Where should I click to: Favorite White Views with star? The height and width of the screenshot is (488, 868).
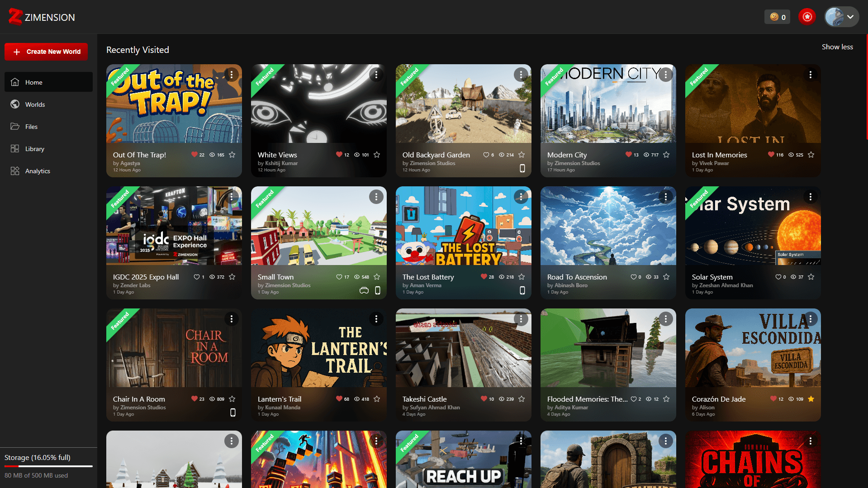tap(377, 155)
